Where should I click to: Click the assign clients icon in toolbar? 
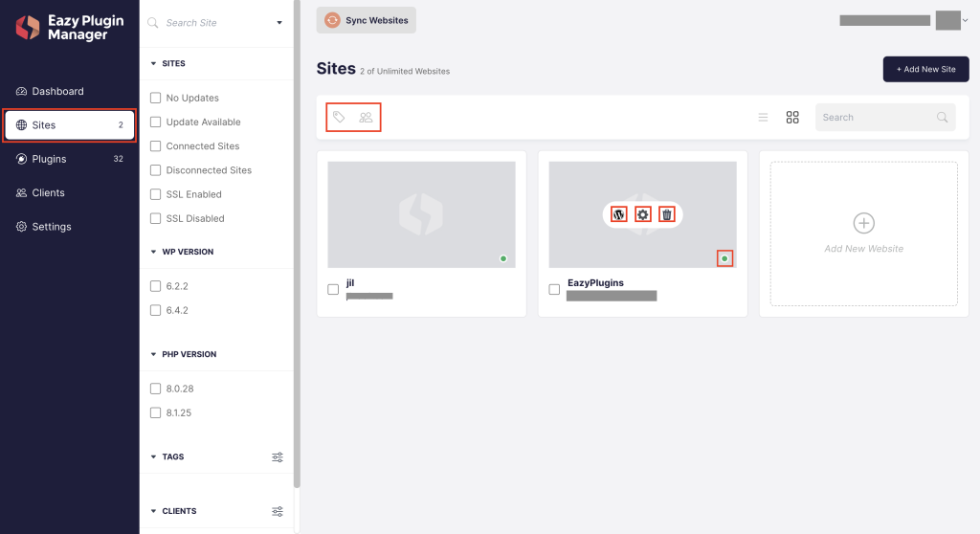pyautogui.click(x=366, y=117)
